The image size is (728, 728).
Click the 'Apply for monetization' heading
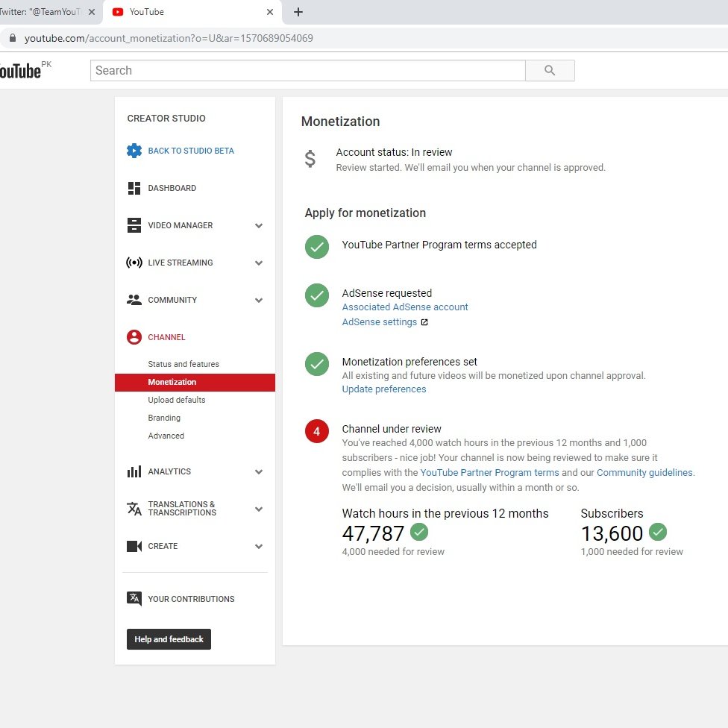[x=365, y=213]
